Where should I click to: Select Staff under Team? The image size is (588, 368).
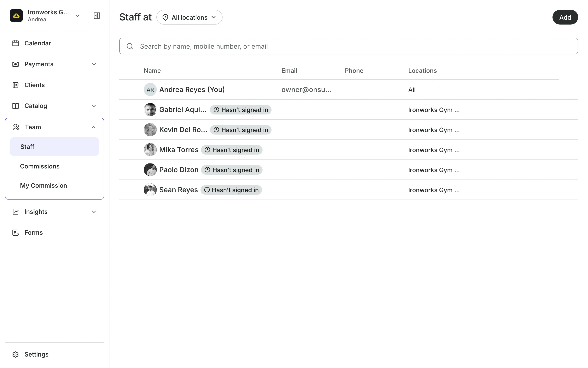coord(55,147)
